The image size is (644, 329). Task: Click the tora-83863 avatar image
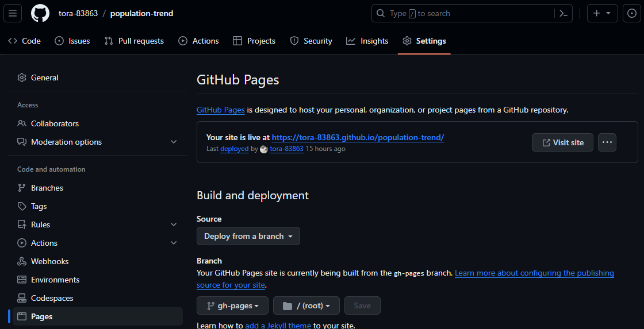click(264, 149)
